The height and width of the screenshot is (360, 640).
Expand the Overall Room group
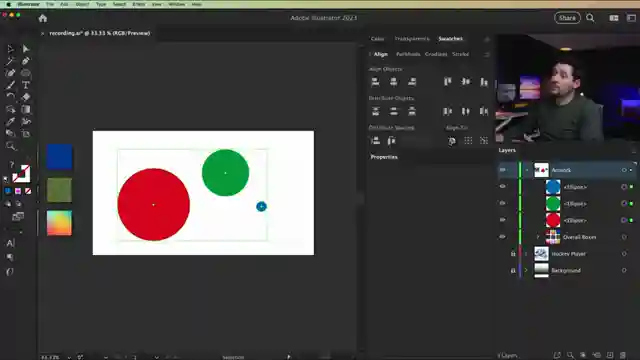coord(538,237)
